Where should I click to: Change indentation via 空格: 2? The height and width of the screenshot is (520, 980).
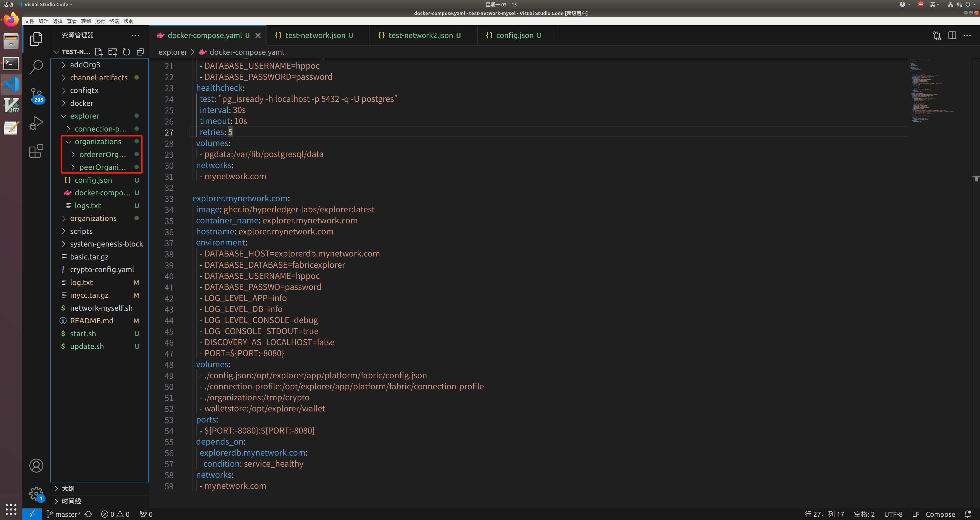pos(864,514)
